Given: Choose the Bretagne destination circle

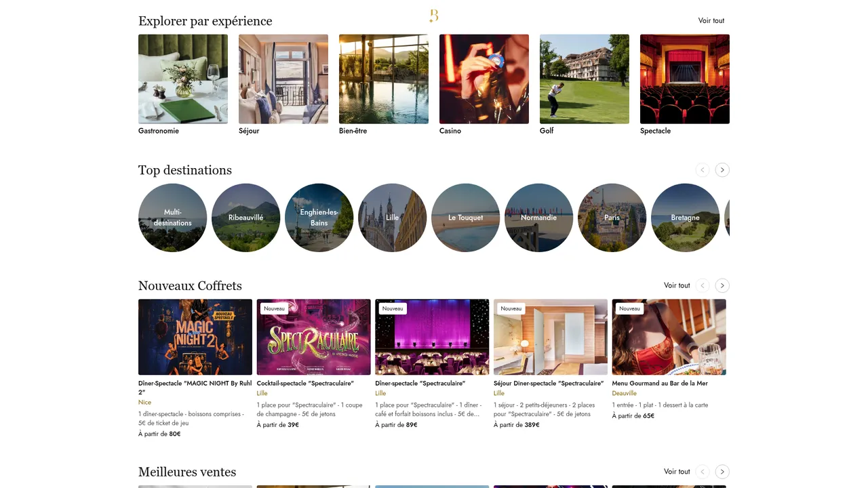Looking at the screenshot, I should [686, 218].
